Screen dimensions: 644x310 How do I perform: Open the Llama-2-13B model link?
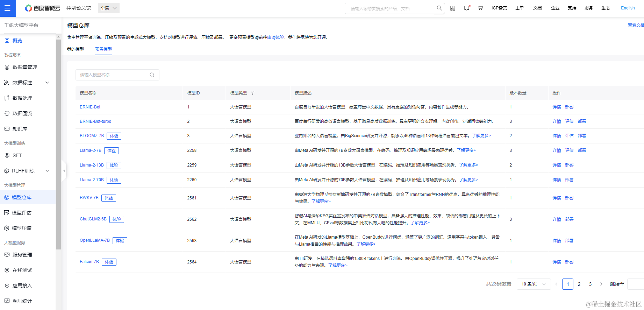click(x=92, y=165)
